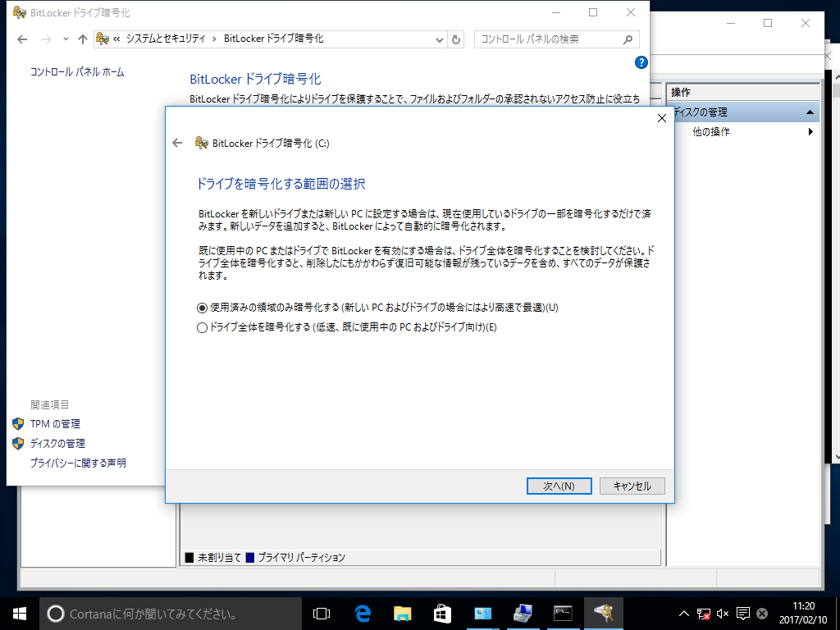
Task: Open Control Panel help question icon
Action: click(641, 62)
